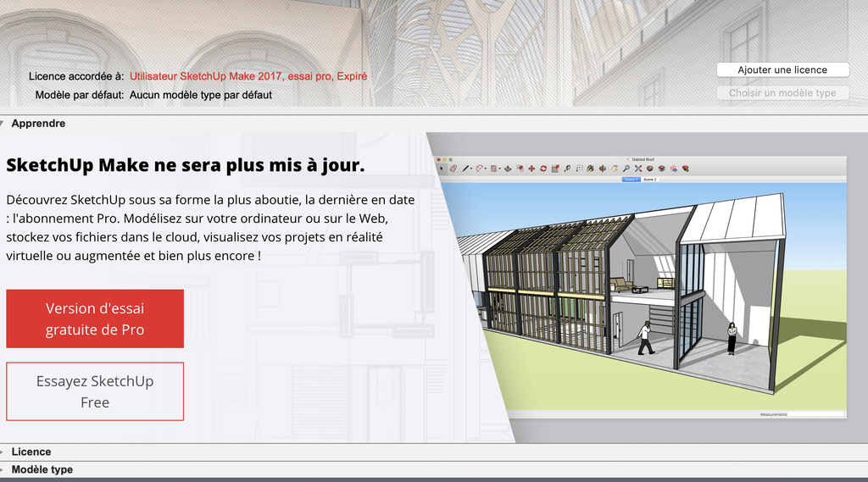Click the Ajouter une licence button
Screen dimensions: 868x482
coord(782,69)
